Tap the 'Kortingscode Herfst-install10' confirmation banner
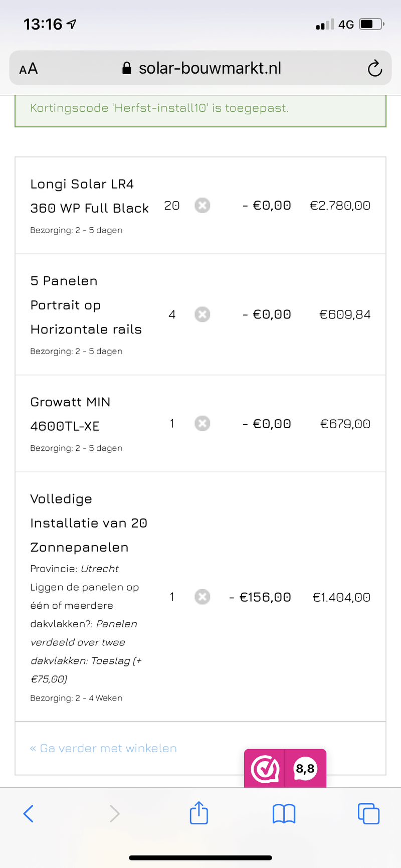This screenshot has width=401, height=868. [200, 108]
